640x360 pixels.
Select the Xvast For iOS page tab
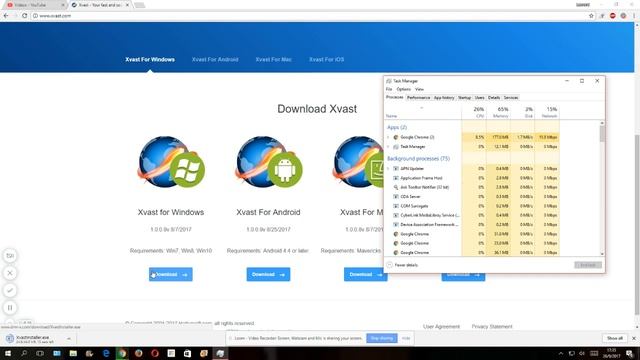click(x=327, y=60)
